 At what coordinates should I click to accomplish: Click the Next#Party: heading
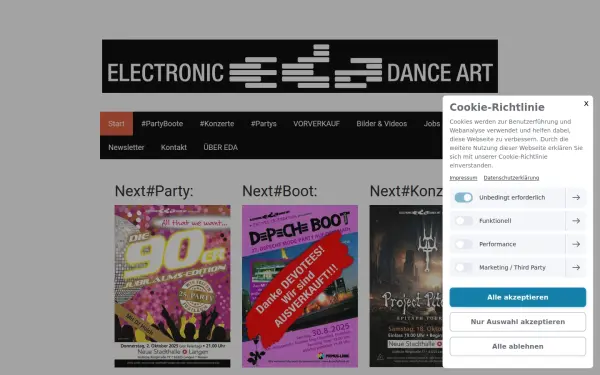(x=154, y=191)
